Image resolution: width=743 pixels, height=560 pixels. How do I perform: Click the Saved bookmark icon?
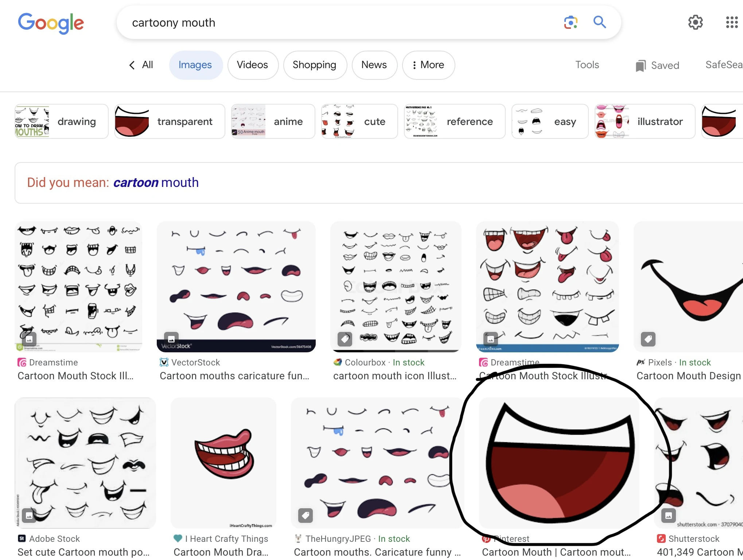641,65
